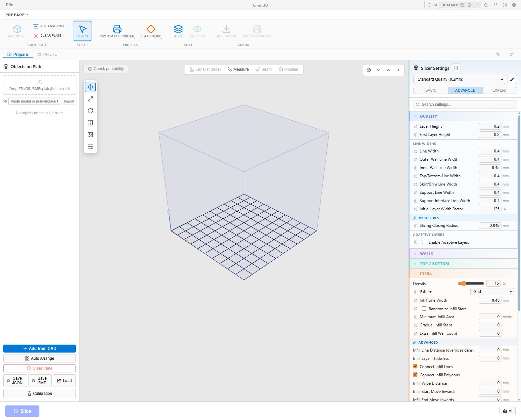Open Standard Quality (0.2mm) profile dropdown
521x420 pixels.
pyautogui.click(x=459, y=79)
